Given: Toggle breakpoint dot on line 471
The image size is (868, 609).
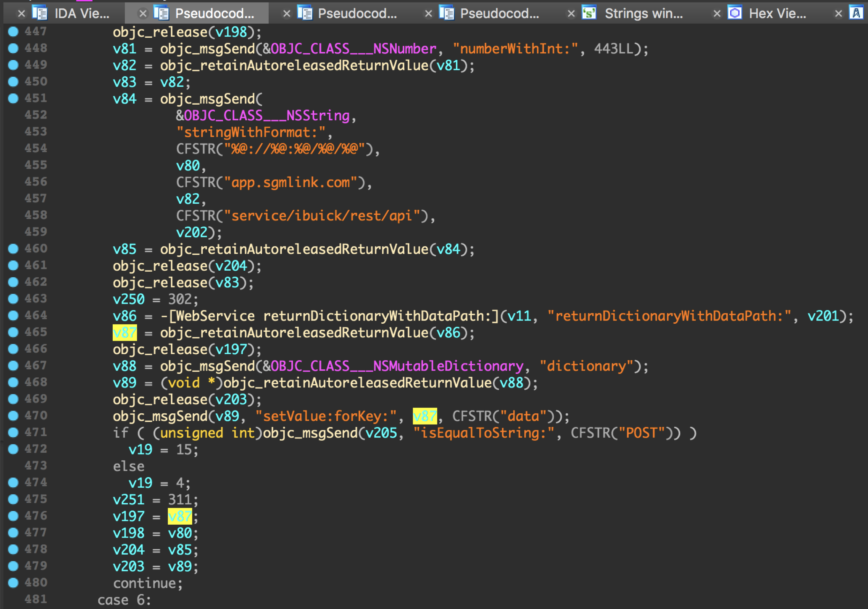Looking at the screenshot, I should (x=13, y=432).
